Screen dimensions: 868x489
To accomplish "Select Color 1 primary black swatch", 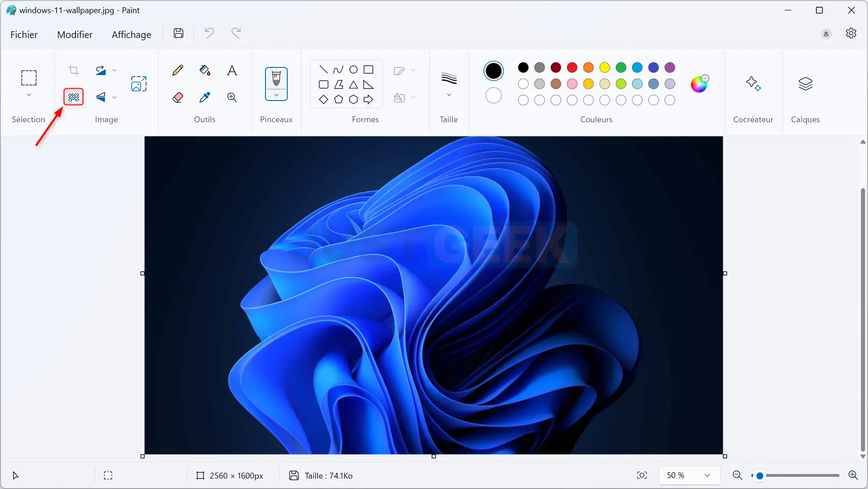I will (493, 71).
